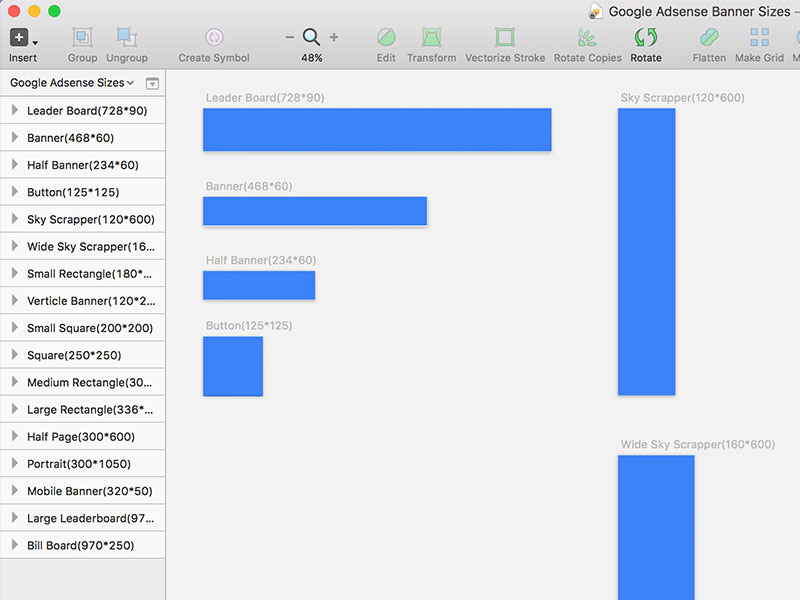Viewport: 800px width, 600px height.
Task: Click the Group icon in toolbar
Action: coord(82,38)
